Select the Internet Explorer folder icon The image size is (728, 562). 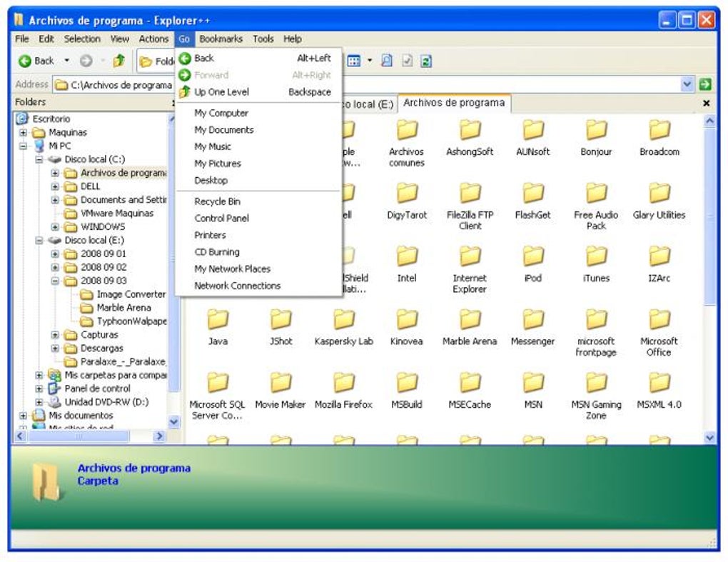[470, 256]
